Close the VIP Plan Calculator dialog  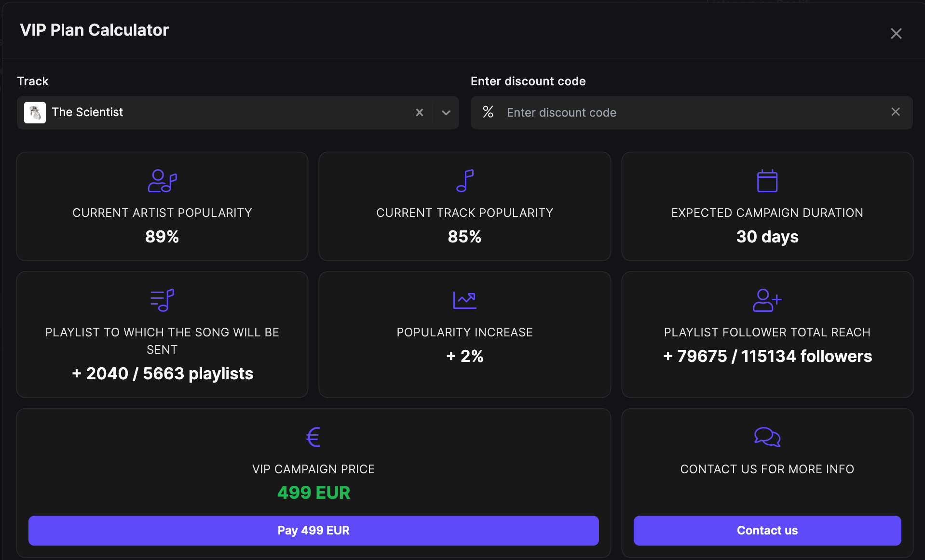(896, 33)
